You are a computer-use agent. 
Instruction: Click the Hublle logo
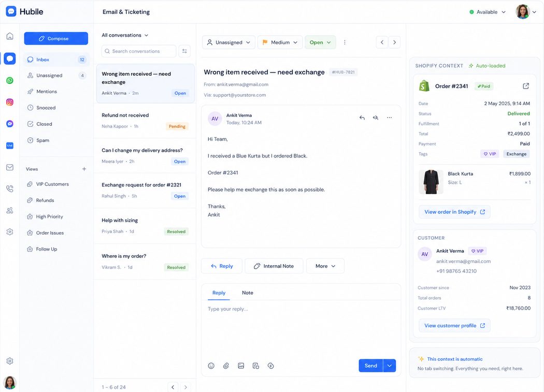point(24,11)
